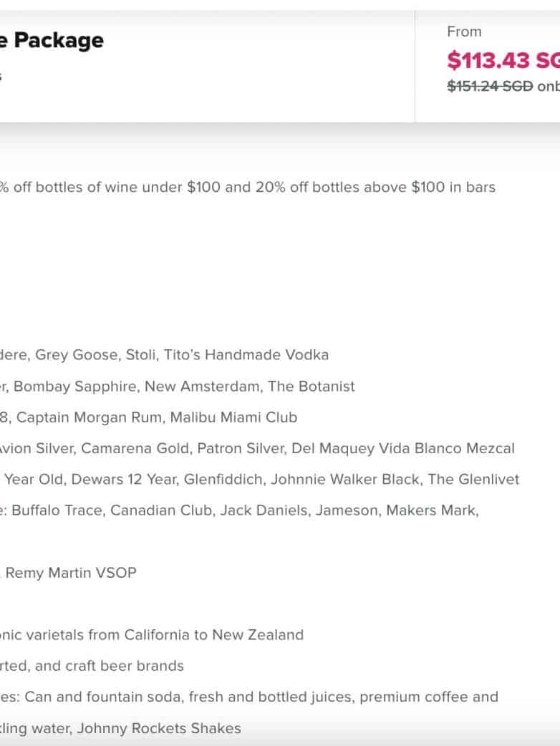Image resolution: width=560 pixels, height=746 pixels.
Task: Click the craft beer brands line
Action: point(93,666)
